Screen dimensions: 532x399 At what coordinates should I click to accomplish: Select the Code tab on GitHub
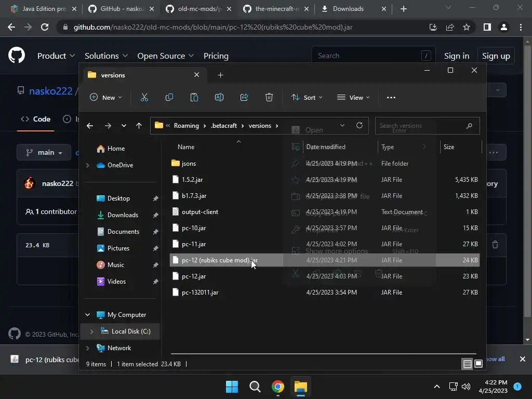(36, 119)
